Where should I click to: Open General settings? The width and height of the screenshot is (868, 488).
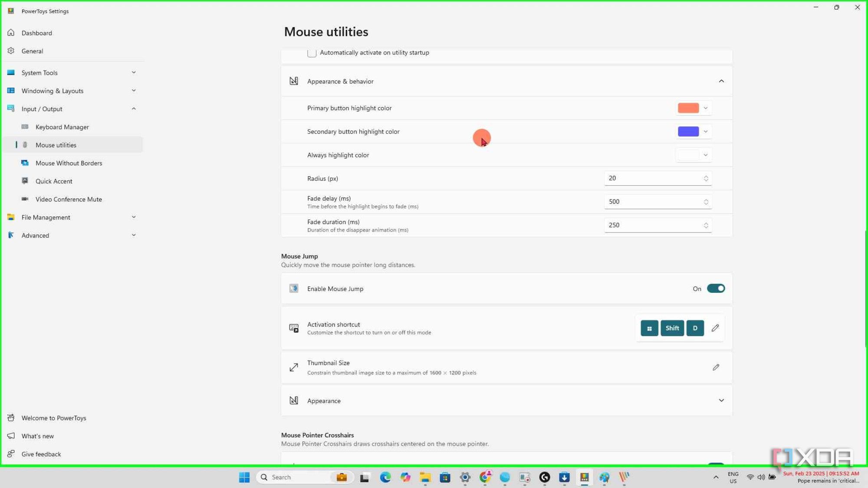pos(73,51)
